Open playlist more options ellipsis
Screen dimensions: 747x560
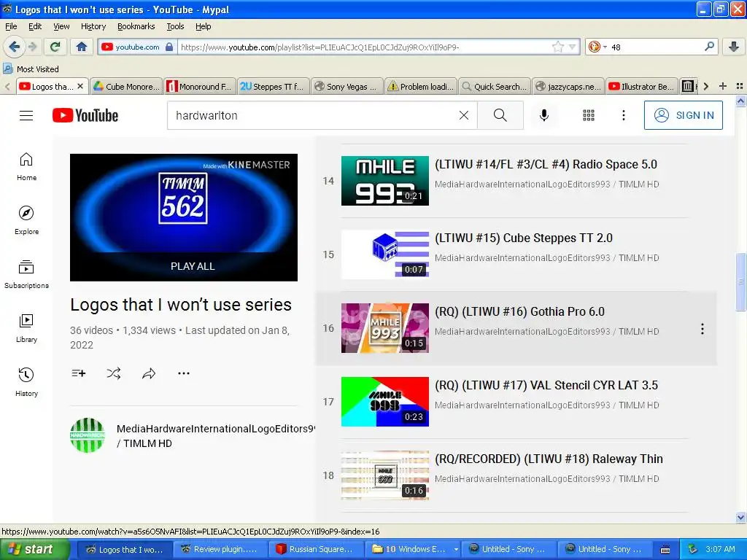pos(184,373)
